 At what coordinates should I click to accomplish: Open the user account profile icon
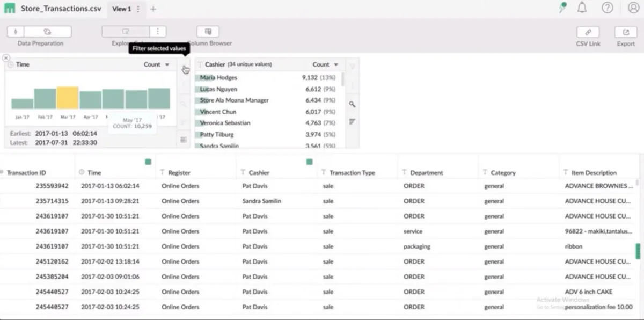point(633,8)
